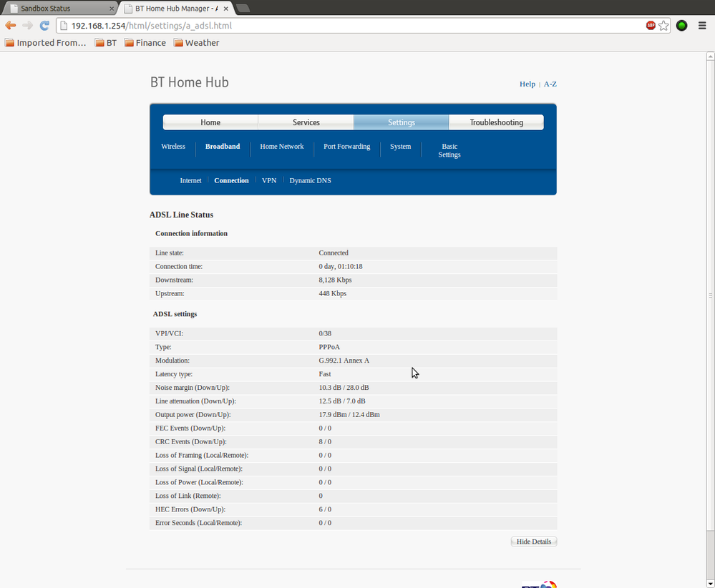Go to the Home tab
Screen dimensions: 715x588
tap(210, 122)
